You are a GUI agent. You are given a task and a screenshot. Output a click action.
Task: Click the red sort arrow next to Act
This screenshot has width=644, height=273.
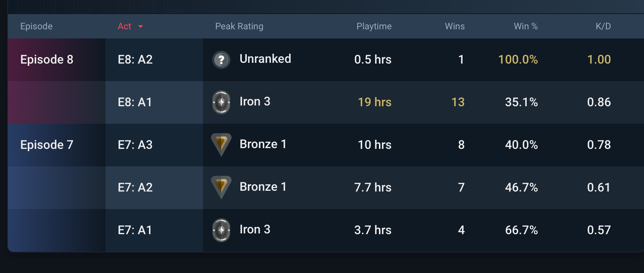coord(140,27)
